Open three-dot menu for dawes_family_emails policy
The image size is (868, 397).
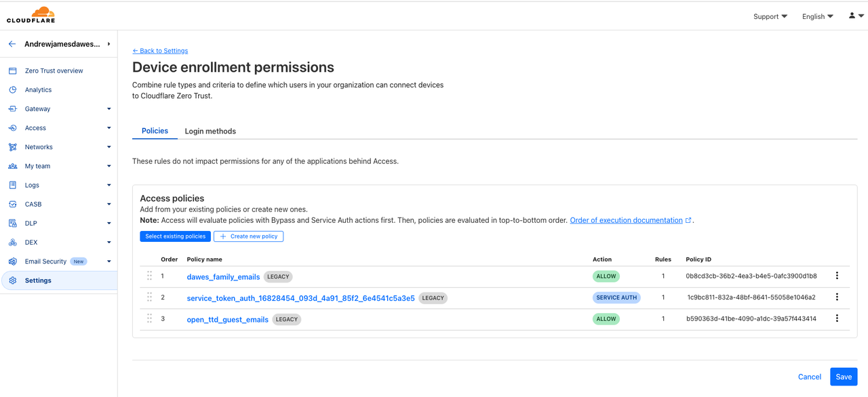point(837,276)
